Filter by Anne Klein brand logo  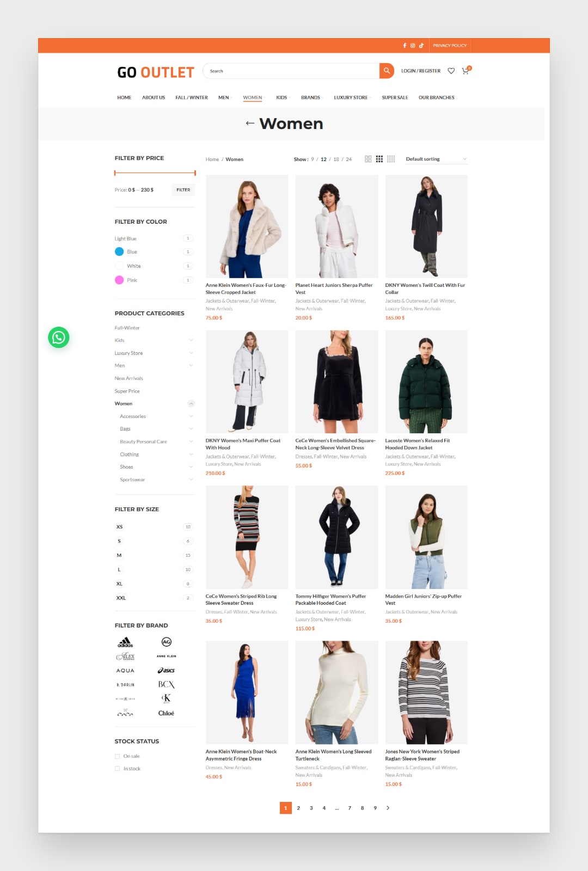click(x=167, y=657)
